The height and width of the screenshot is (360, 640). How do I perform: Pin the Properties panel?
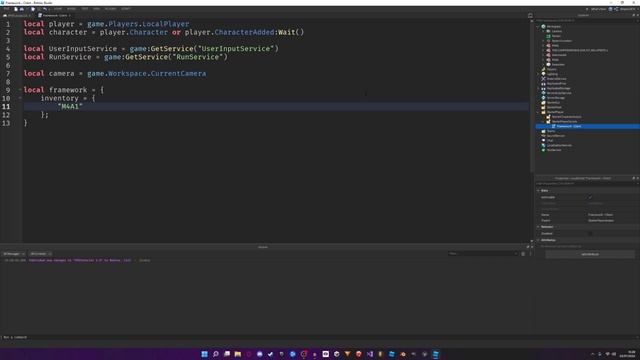click(633, 178)
